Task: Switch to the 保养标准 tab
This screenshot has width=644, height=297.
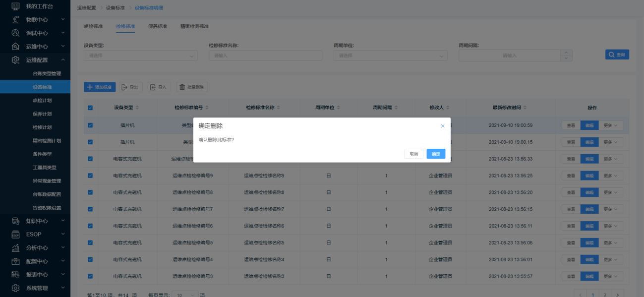Action: (x=158, y=26)
